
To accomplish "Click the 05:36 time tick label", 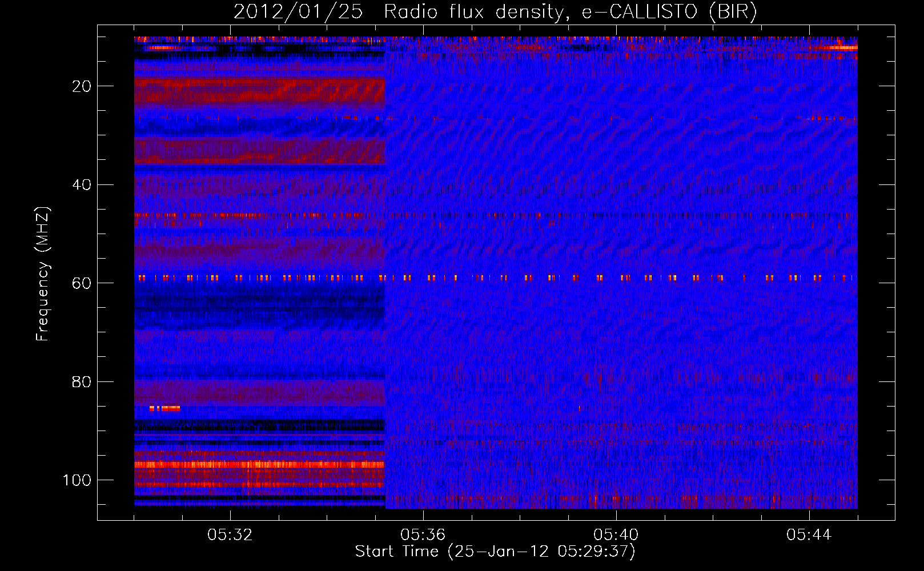I will (x=423, y=535).
